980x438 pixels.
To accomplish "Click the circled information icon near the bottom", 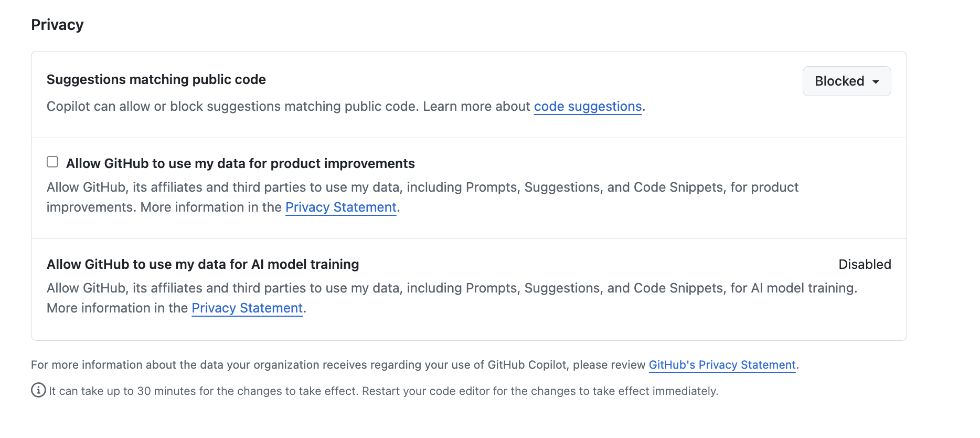I will coord(37,391).
